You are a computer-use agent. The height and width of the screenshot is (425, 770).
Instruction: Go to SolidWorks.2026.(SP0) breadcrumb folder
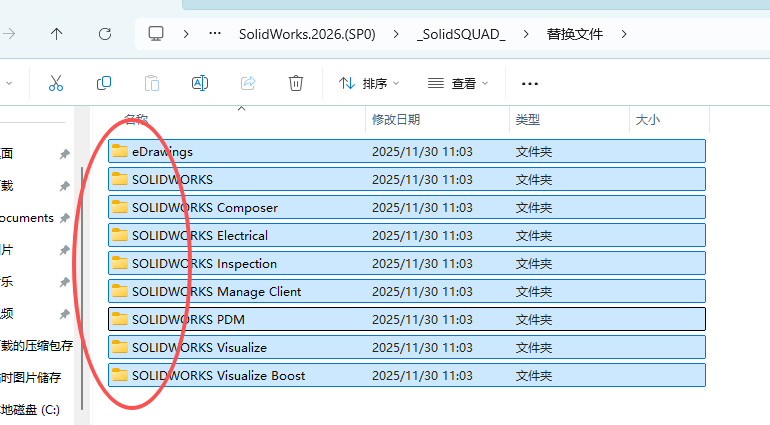(x=307, y=34)
